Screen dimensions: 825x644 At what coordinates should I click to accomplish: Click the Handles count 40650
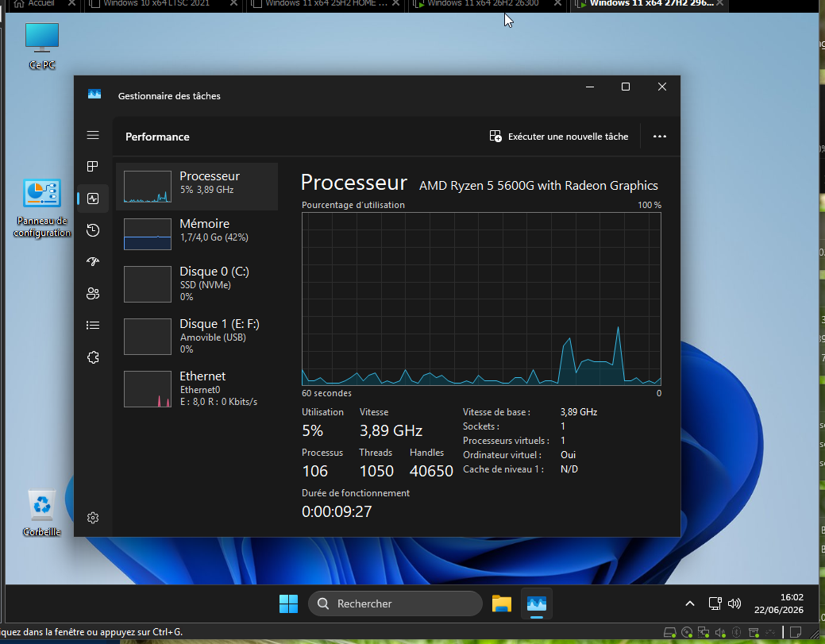[x=431, y=471]
